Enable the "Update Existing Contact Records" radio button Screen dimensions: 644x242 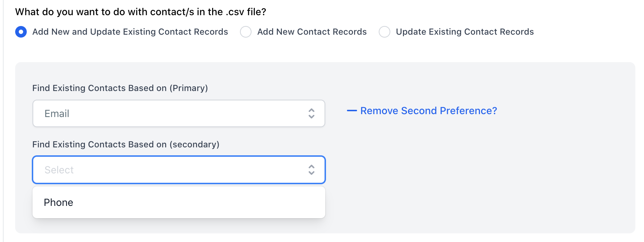click(385, 32)
